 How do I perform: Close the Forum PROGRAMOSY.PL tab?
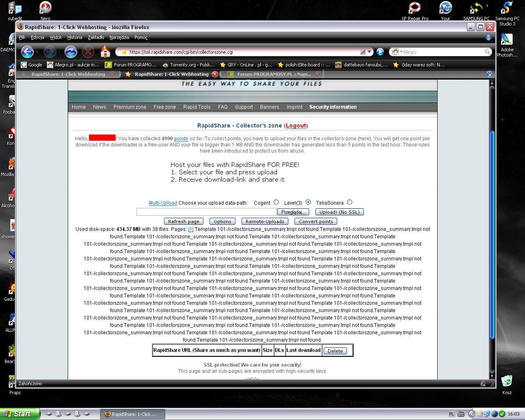(317, 74)
